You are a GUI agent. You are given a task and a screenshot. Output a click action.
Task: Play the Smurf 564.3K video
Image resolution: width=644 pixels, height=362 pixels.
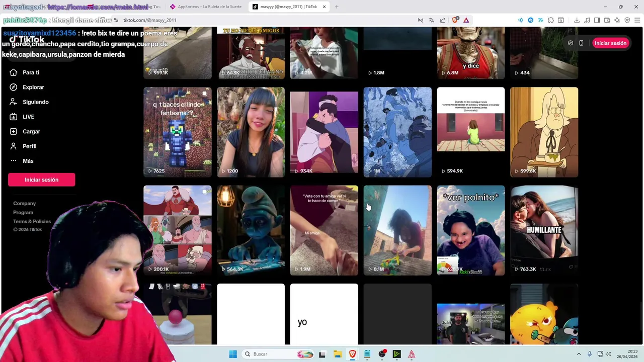[x=251, y=230]
